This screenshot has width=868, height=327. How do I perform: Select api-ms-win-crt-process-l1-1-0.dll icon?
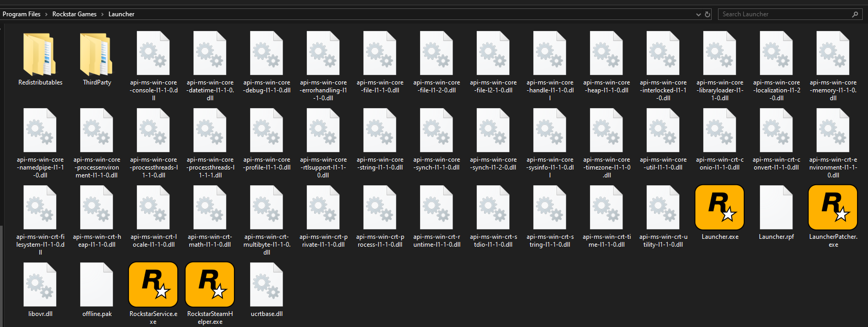(380, 207)
